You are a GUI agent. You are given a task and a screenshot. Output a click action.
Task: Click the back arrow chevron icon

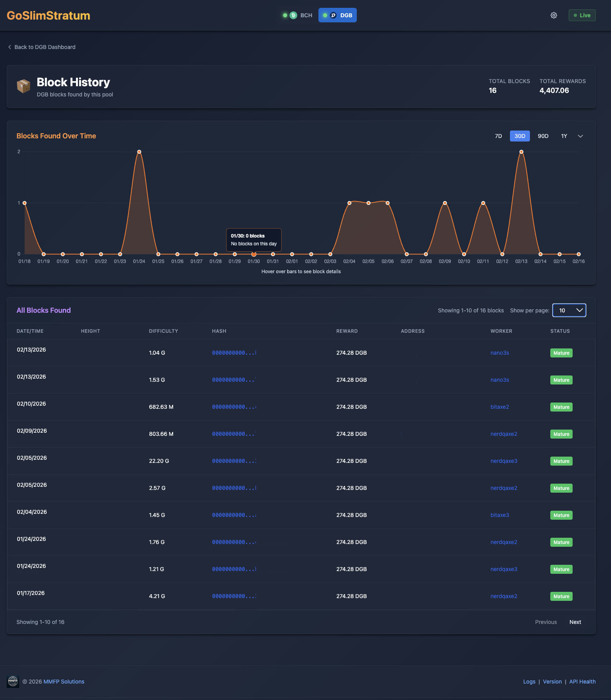(9, 47)
